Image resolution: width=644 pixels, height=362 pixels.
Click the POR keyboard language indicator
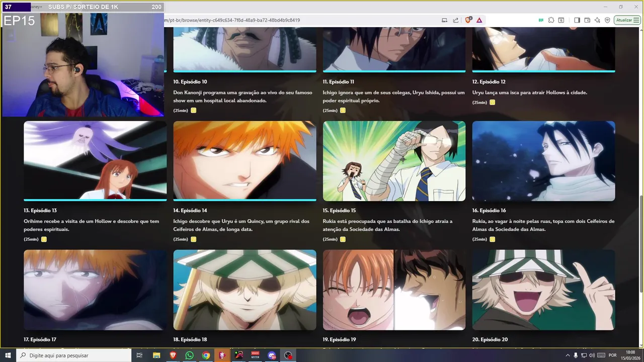[613, 355]
